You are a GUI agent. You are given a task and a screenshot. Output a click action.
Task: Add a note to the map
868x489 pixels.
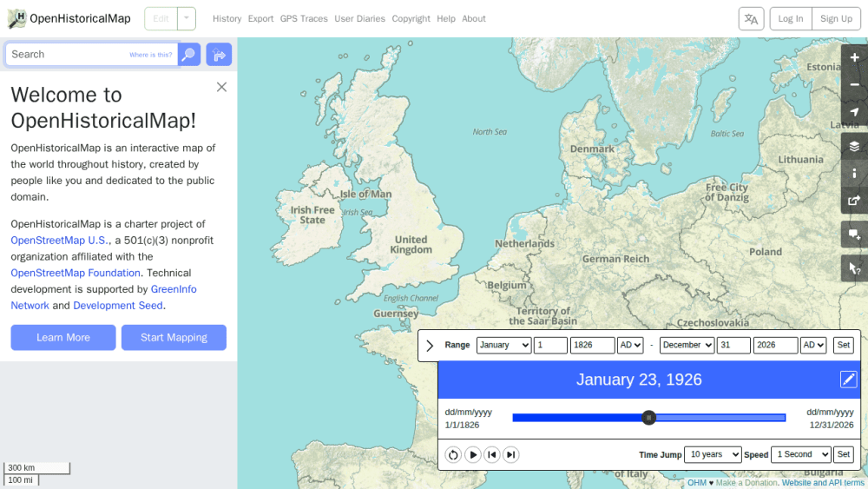854,235
